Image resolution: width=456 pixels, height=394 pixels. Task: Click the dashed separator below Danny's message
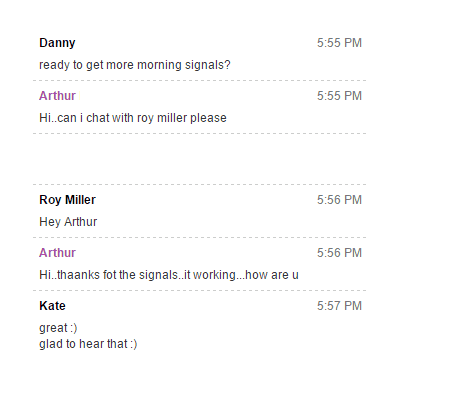point(199,81)
